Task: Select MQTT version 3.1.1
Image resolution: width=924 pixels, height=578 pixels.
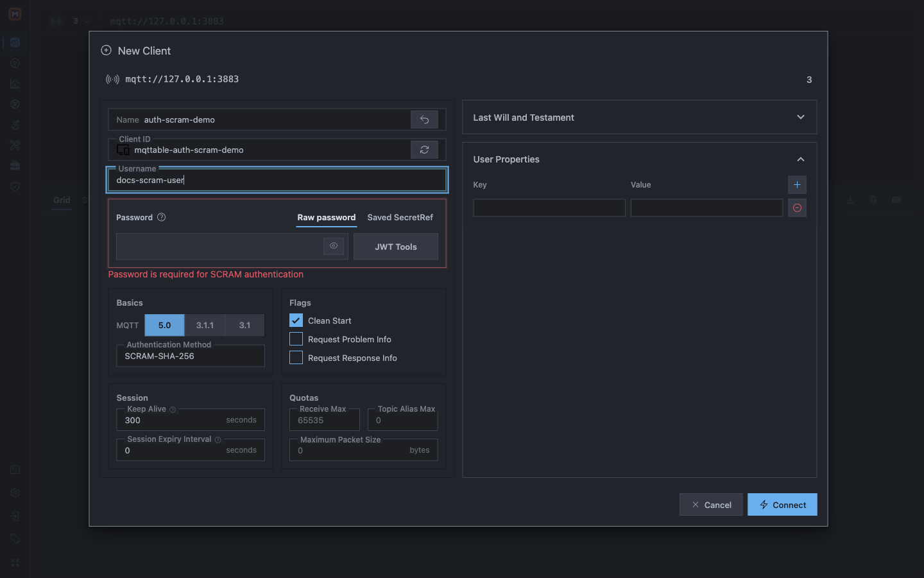Action: 205,325
